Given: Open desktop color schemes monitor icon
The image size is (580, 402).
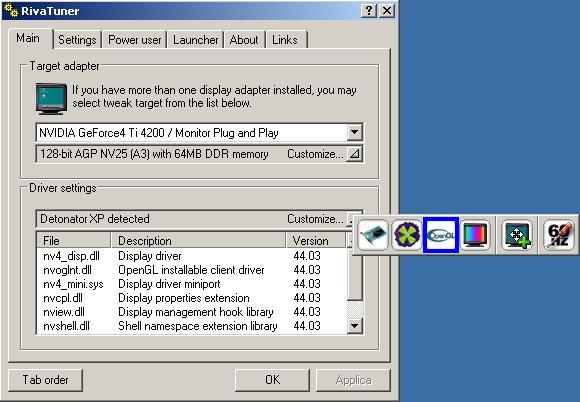Looking at the screenshot, I should (x=475, y=235).
